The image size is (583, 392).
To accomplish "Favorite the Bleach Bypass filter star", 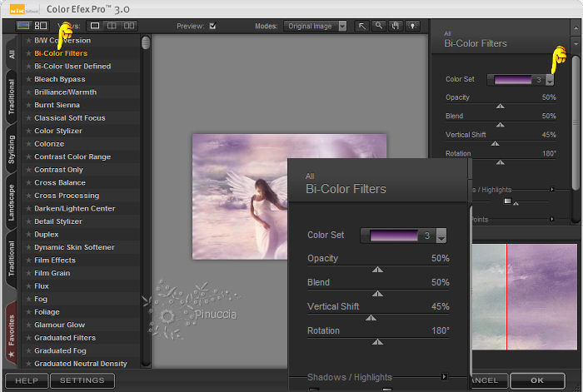I will pyautogui.click(x=28, y=79).
